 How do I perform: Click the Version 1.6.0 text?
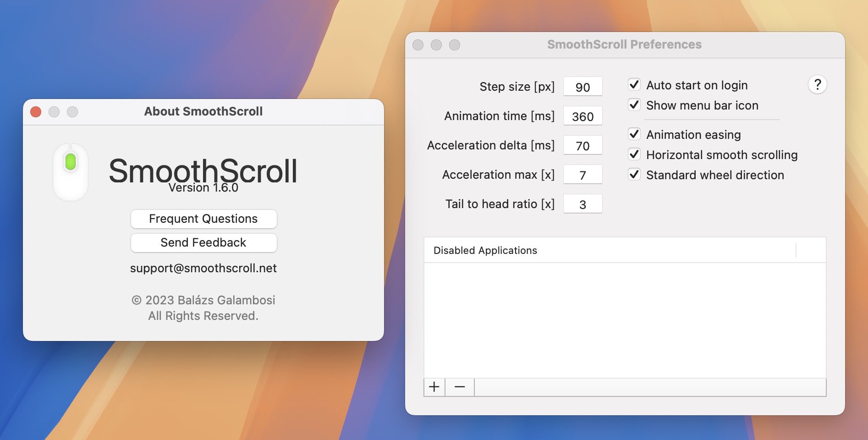click(203, 187)
